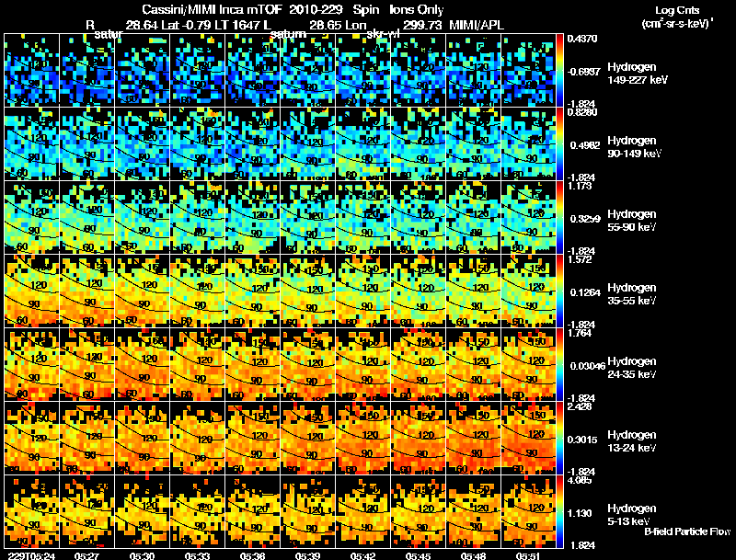Click the '05:42' time label
736x560 pixels.
click(362, 555)
